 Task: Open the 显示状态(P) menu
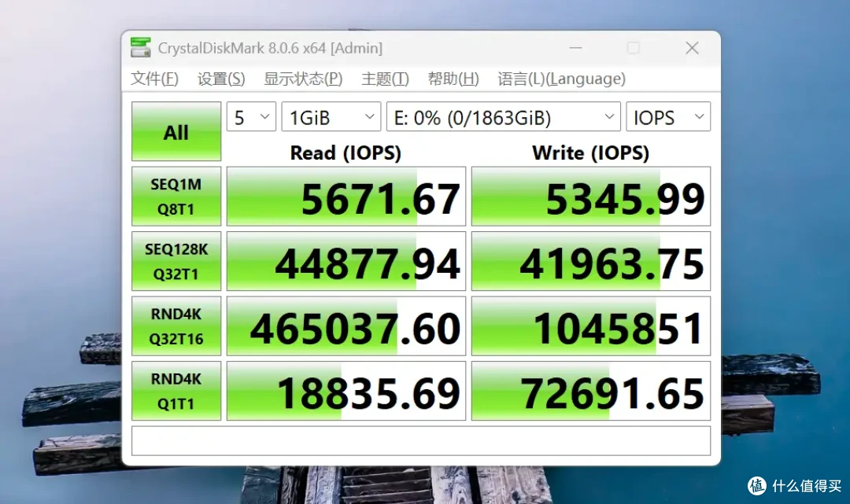click(x=303, y=79)
